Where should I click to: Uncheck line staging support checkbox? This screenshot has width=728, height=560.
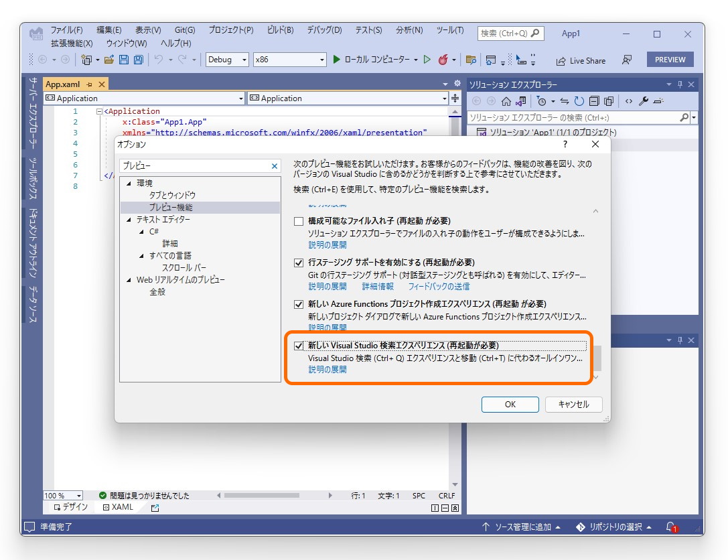[299, 263]
